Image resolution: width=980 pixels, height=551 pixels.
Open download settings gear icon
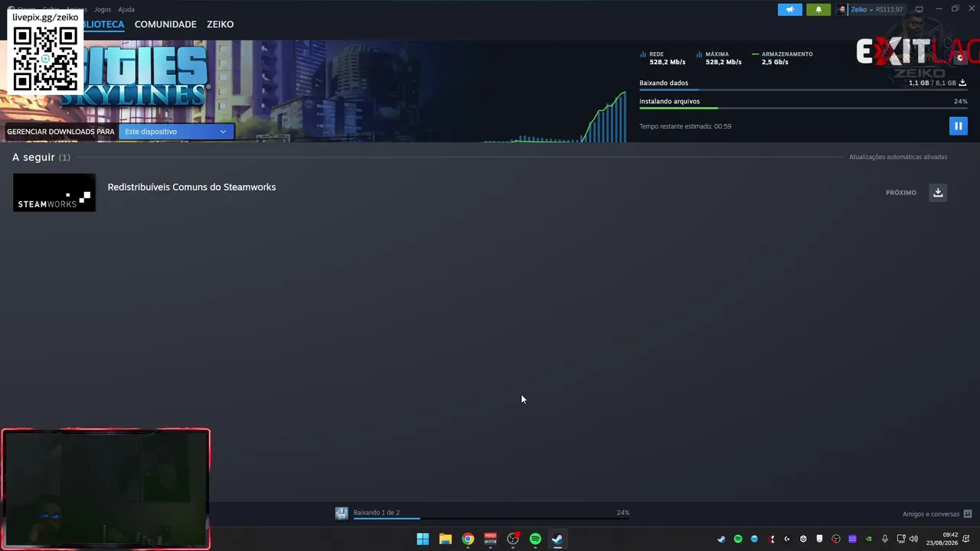pos(960,58)
